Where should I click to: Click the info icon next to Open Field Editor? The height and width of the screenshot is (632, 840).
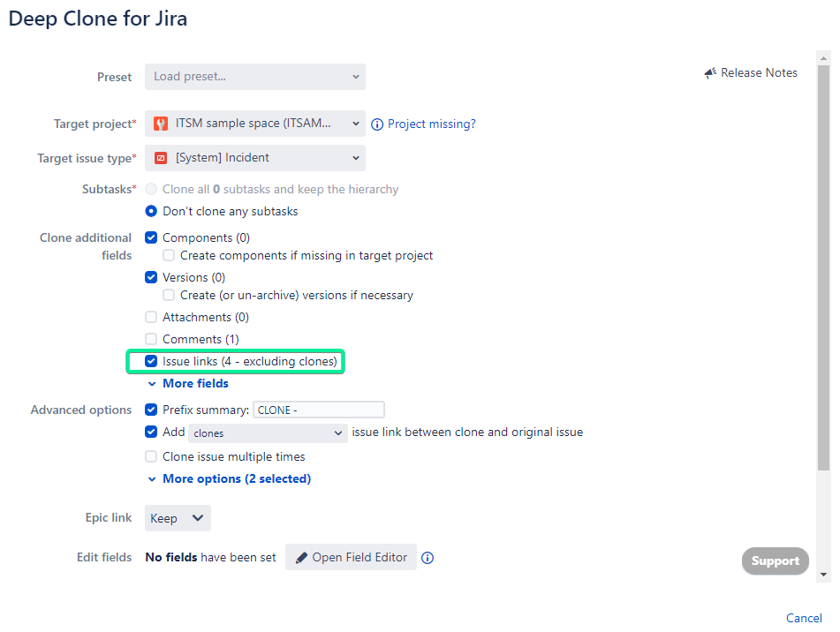(x=428, y=558)
